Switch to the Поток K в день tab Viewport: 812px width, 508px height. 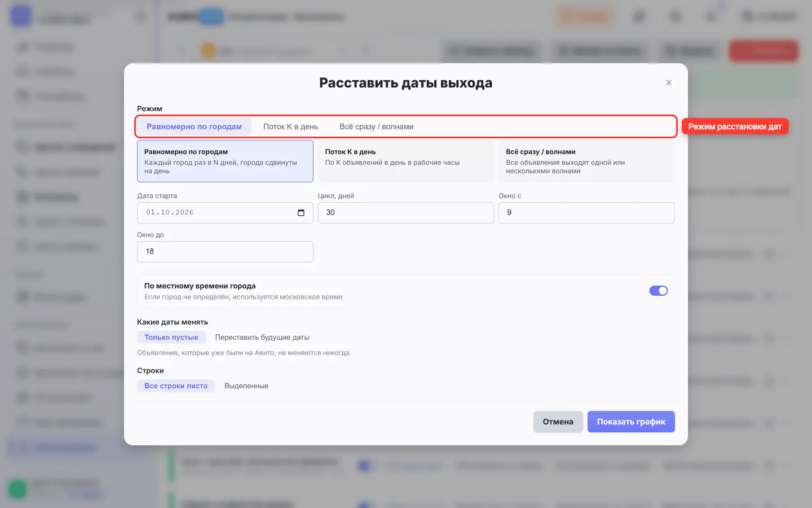coord(290,126)
